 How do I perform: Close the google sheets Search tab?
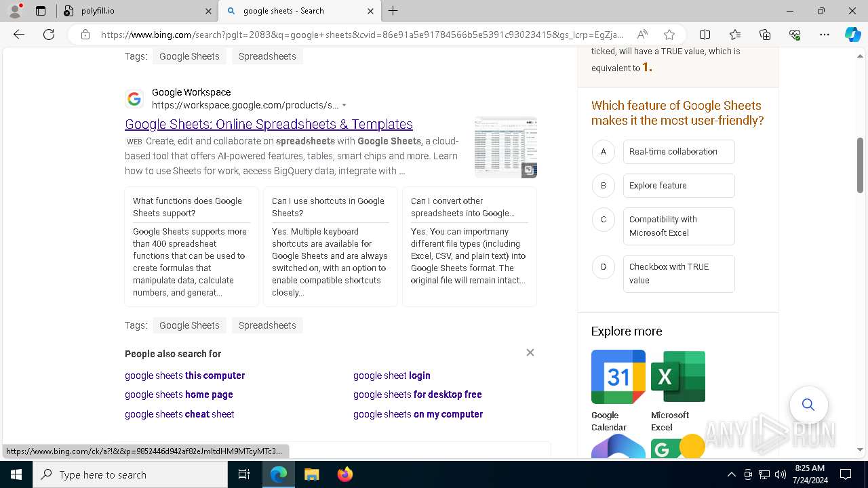(x=370, y=11)
